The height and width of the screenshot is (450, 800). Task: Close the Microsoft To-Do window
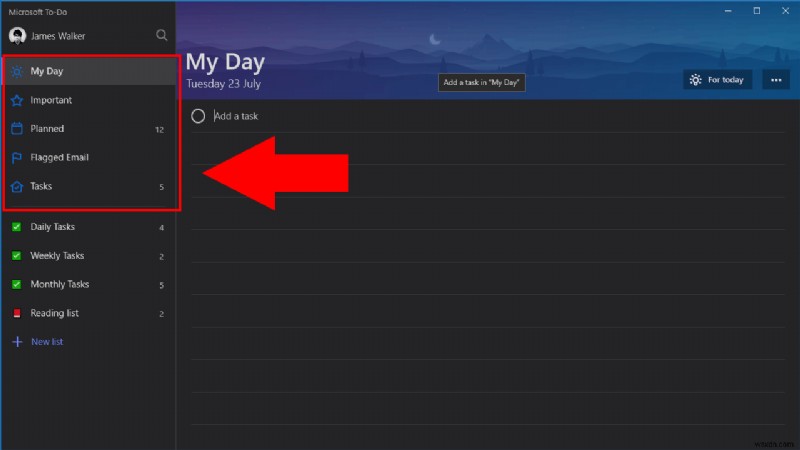785,11
